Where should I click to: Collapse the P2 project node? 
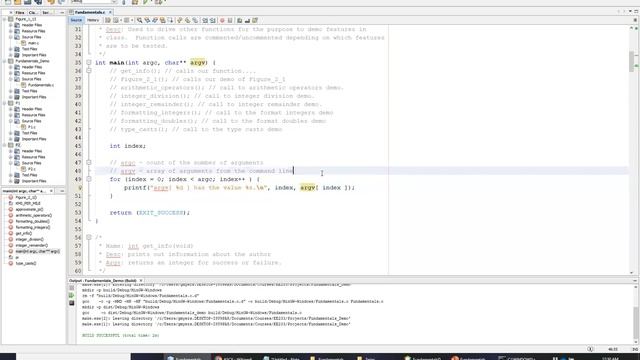4,145
